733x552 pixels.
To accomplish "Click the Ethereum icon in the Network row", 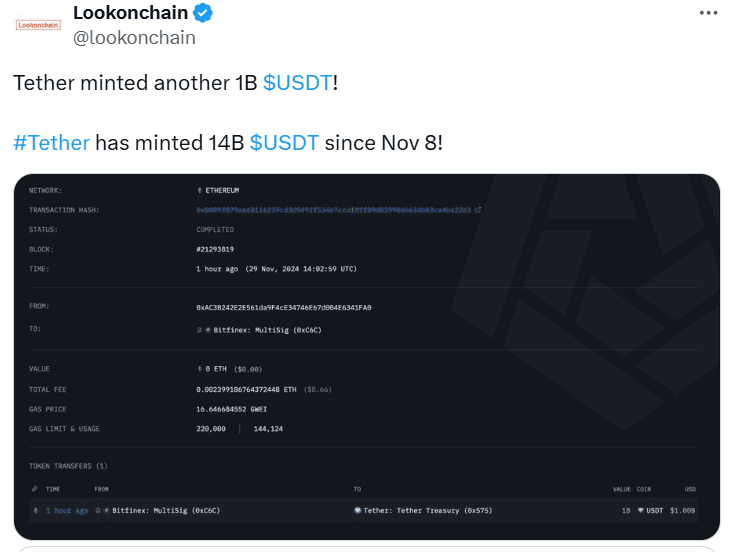I will [x=200, y=190].
